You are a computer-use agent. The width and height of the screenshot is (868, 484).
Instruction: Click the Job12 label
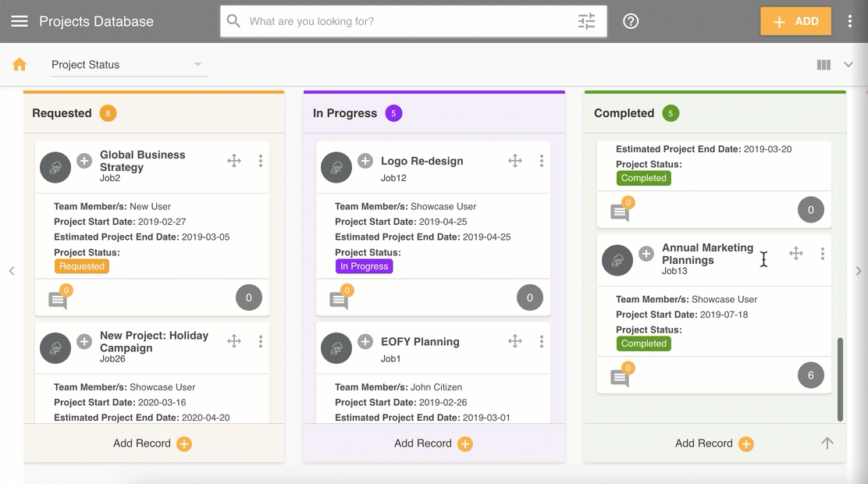[x=393, y=178]
